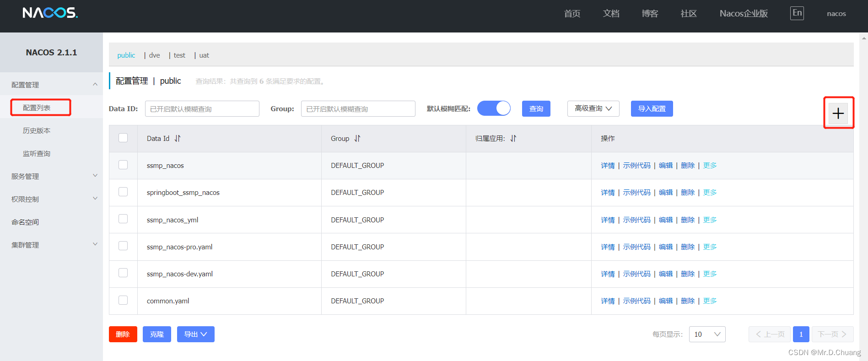
Task: Click the red 删除 button below the table
Action: (x=123, y=334)
